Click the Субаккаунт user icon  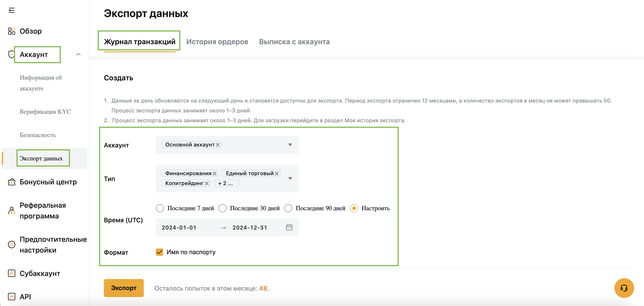pos(11,273)
